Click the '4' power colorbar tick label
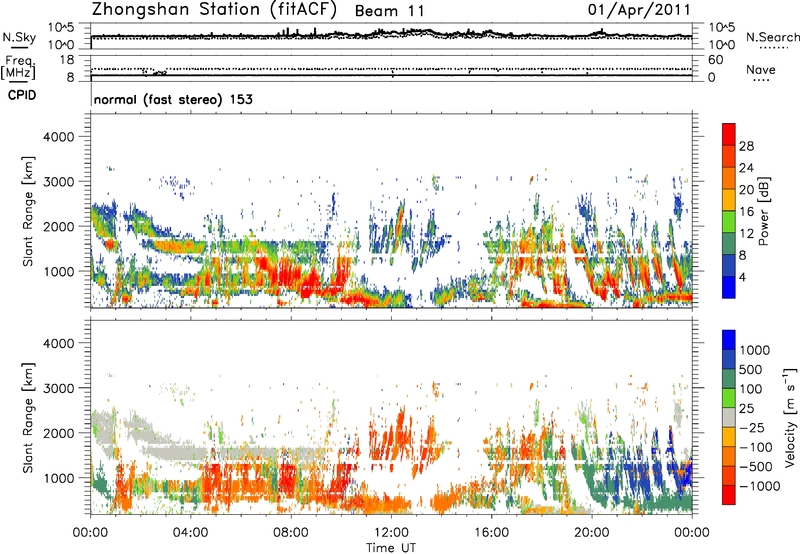This screenshot has height=554, width=800. tap(742, 278)
